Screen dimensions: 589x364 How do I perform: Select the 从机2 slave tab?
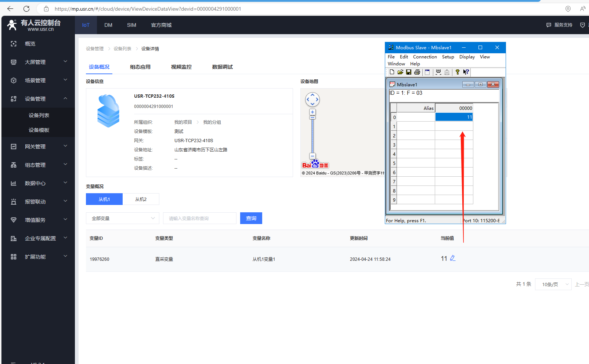(141, 199)
